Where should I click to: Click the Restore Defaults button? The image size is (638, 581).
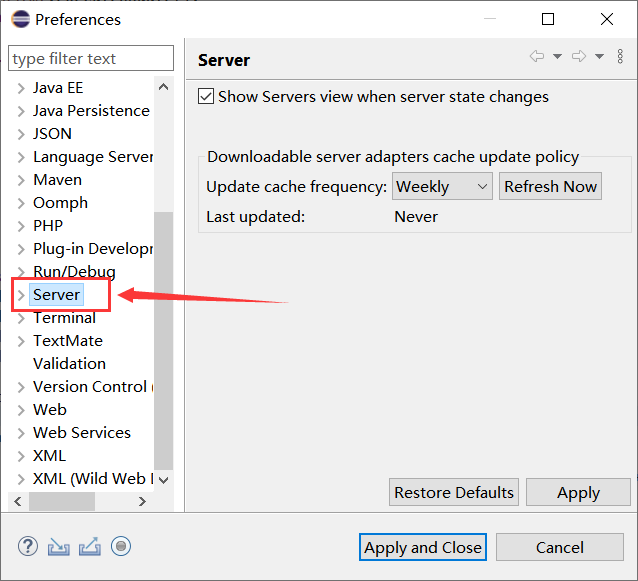point(454,492)
